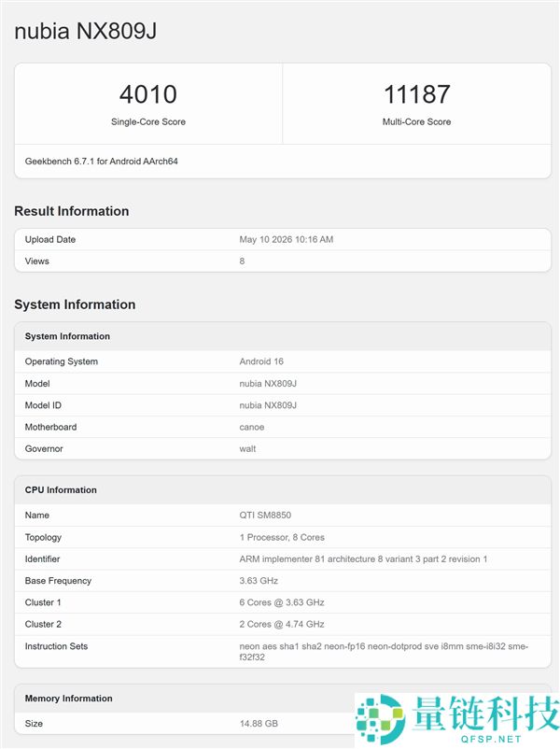Click the Cluster 2 label
The height and width of the screenshot is (749, 560).
(x=43, y=625)
